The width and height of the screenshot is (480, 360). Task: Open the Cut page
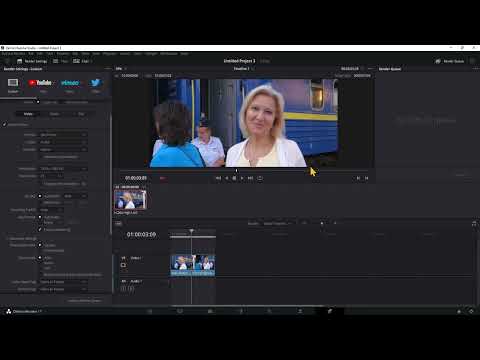click(180, 311)
